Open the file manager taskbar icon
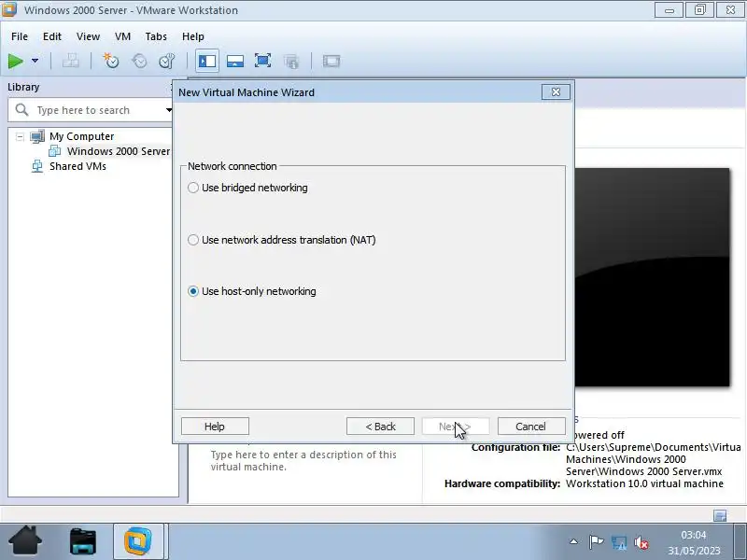Screen dimensions: 747x560 [x=82, y=541]
